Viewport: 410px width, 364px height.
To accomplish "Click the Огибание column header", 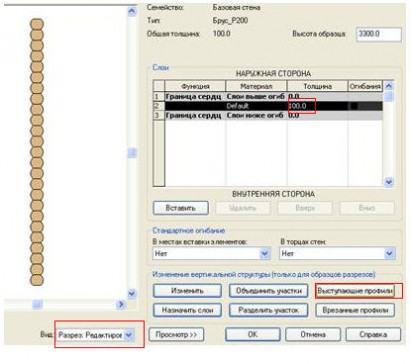I will tap(365, 86).
